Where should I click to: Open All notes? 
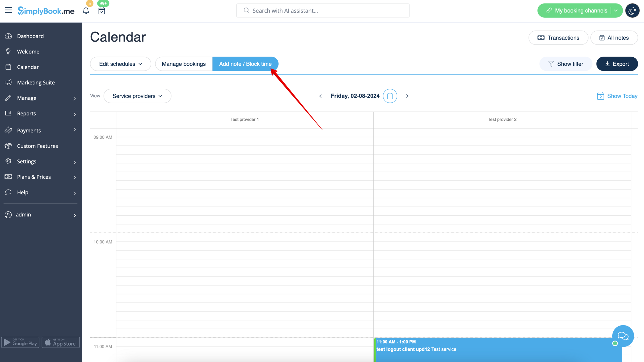[614, 38]
